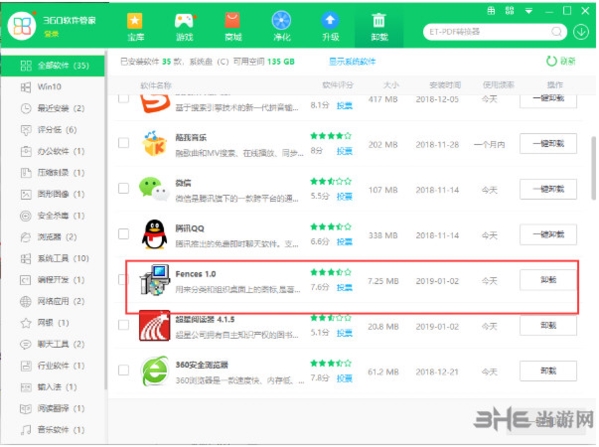Image resolution: width=599 pixels, height=447 pixels.
Task: Open the 商城 store tab
Action: point(233,27)
